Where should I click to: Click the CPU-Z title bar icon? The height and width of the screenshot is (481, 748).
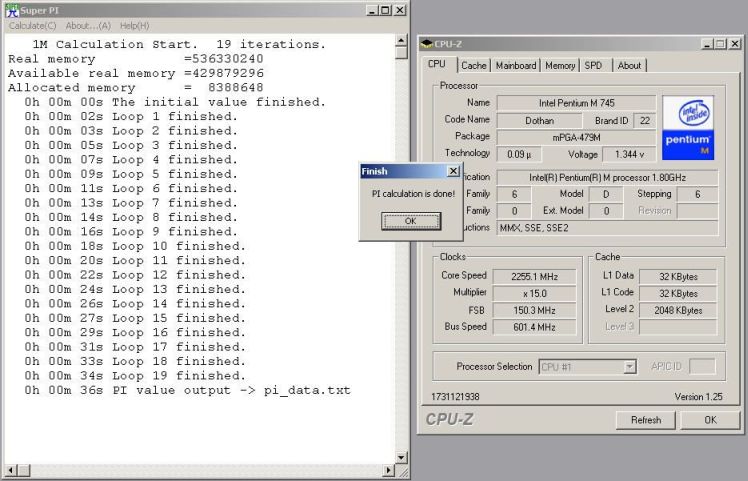[426, 44]
